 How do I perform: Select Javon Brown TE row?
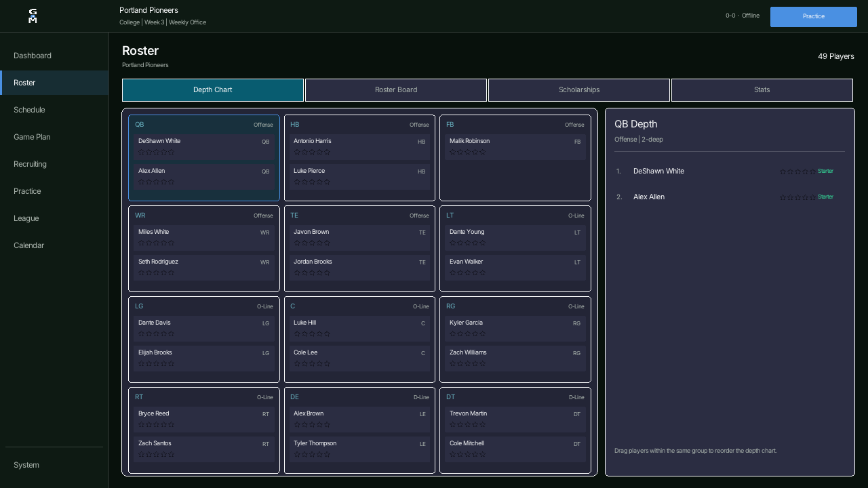click(x=359, y=238)
